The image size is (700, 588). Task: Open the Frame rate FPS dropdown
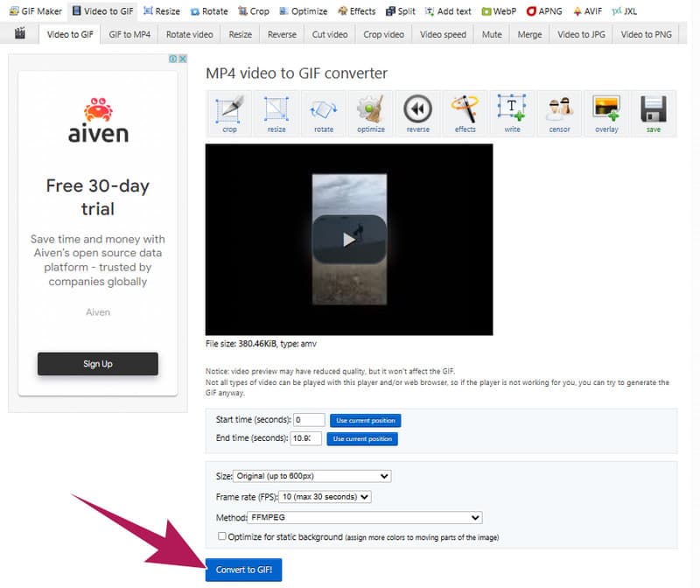click(325, 497)
